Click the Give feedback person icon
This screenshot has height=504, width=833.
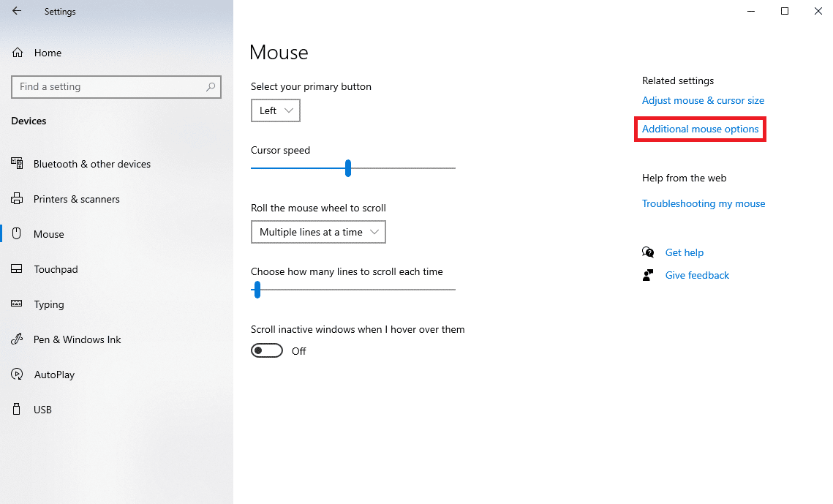click(x=648, y=275)
